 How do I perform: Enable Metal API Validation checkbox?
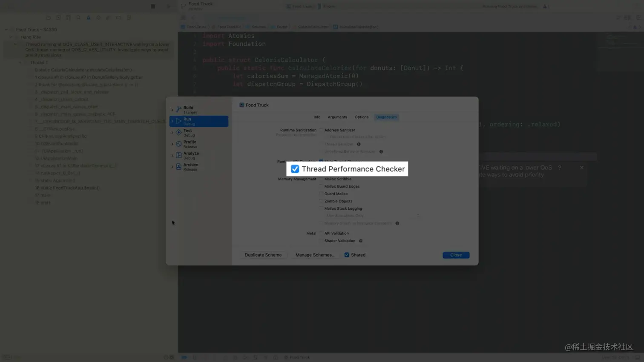[321, 233]
